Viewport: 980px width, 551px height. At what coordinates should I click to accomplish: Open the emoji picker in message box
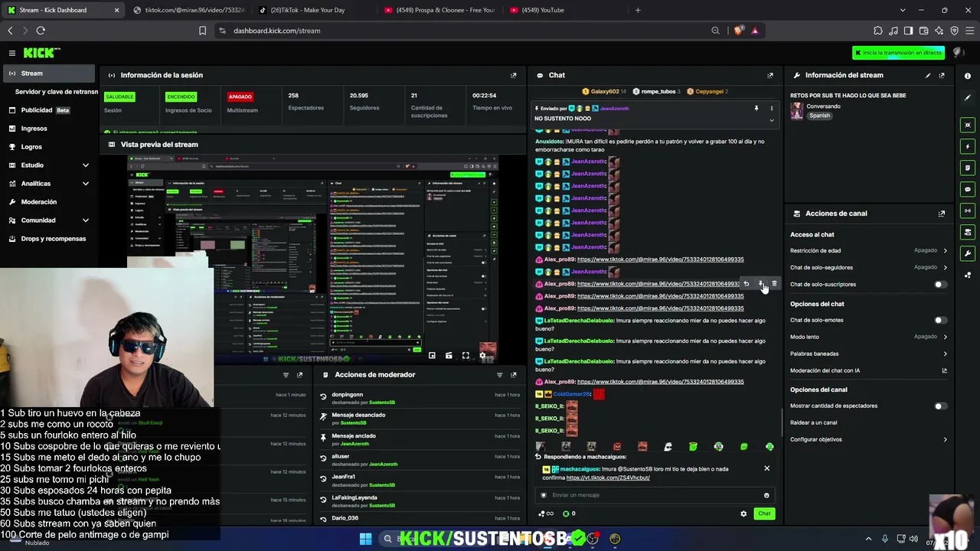coord(766,495)
